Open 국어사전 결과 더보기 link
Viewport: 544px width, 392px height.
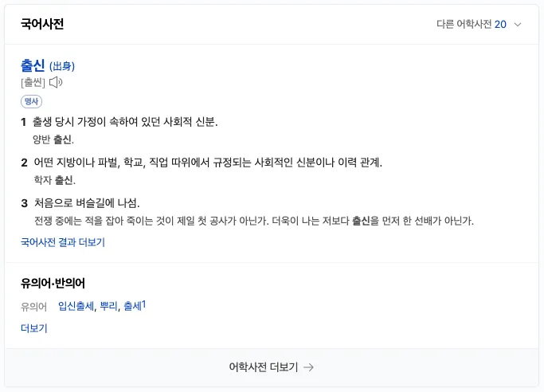pos(63,242)
